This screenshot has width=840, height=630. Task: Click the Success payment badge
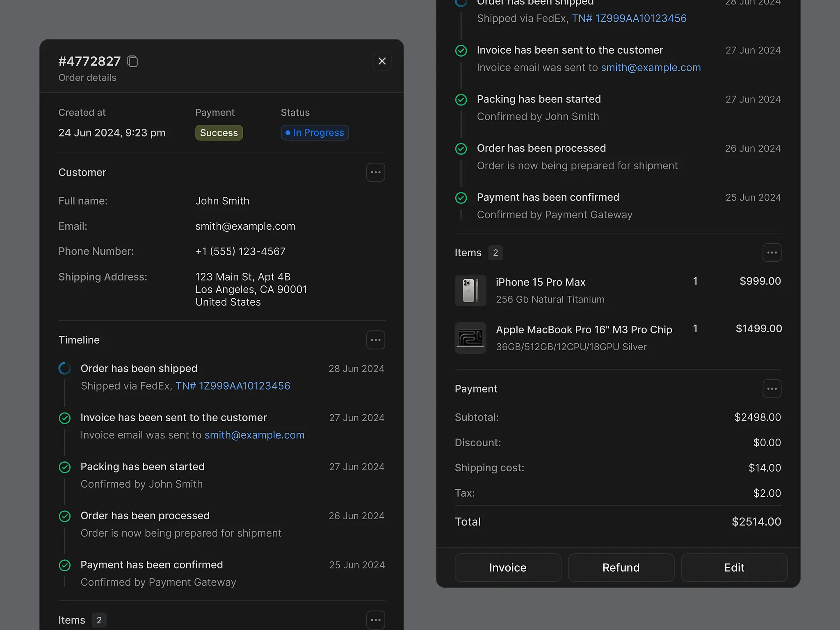point(219,133)
